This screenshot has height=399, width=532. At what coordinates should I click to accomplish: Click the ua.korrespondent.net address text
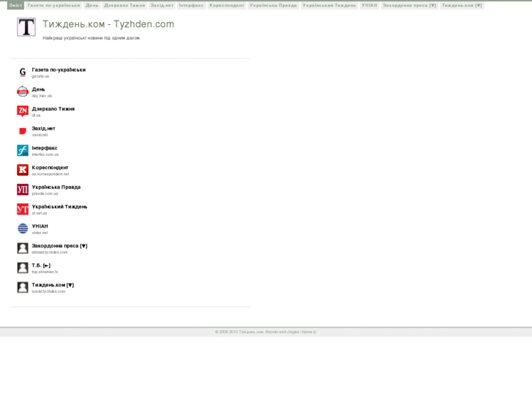click(x=50, y=174)
